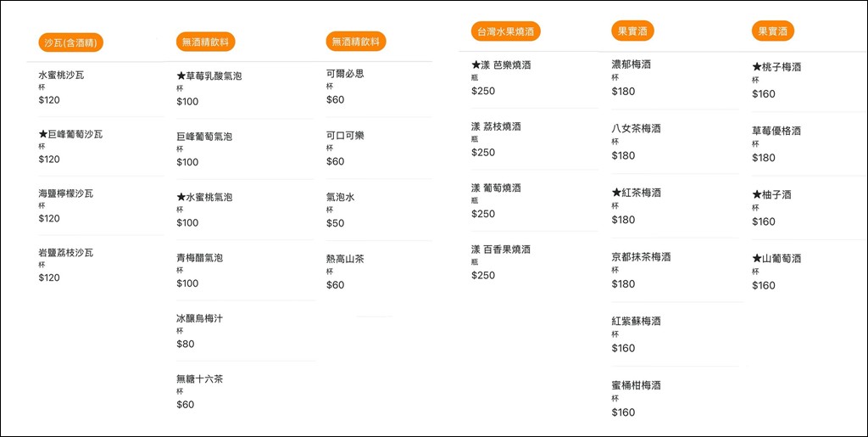Image resolution: width=868 pixels, height=437 pixels.
Task: Click the star icon before 紅茶梅酒
Action: [616, 193]
